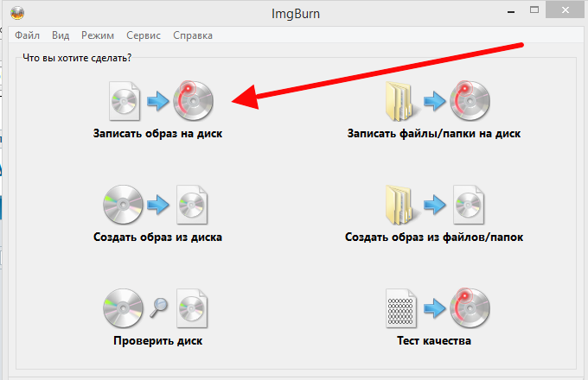The image size is (588, 380).
Task: Close the ImgBurn window
Action: tap(566, 10)
